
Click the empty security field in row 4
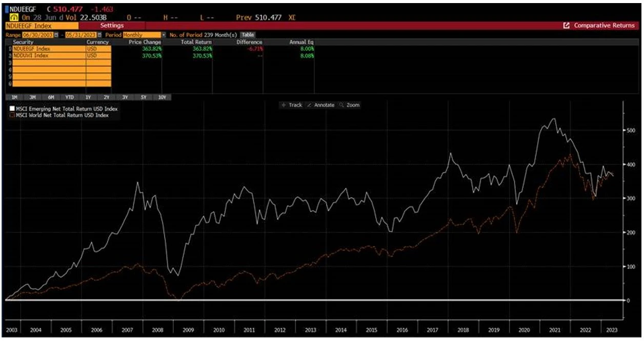pyautogui.click(x=49, y=69)
